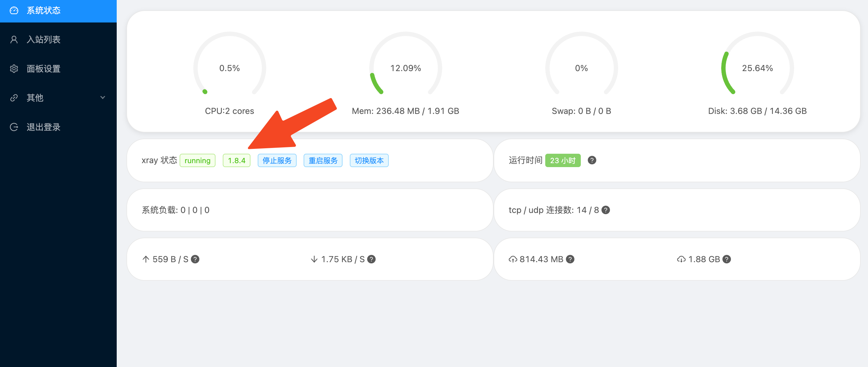
Task: Click the user icon beside 入站列表
Action: (x=14, y=40)
